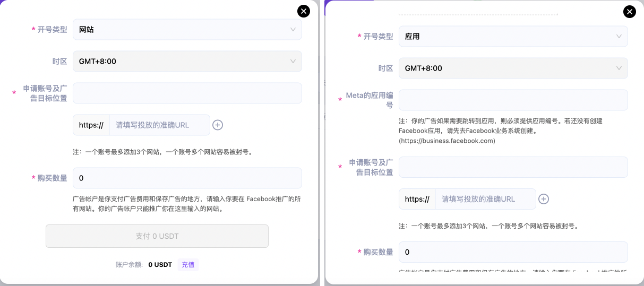
Task: Click the https:// prefix in right dialog
Action: 417,199
